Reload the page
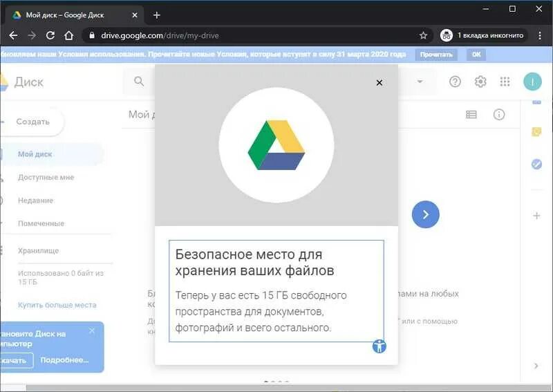This screenshot has width=553, height=392. pos(50,35)
